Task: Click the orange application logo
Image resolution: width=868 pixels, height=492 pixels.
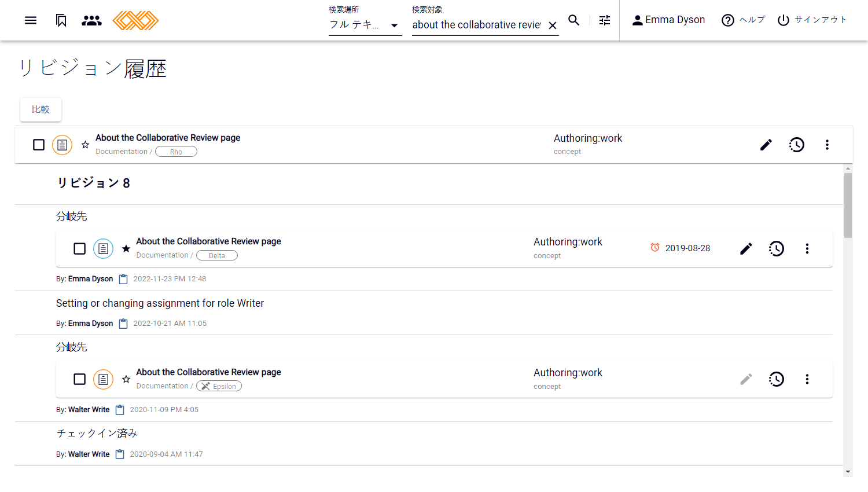Action: 135,20
